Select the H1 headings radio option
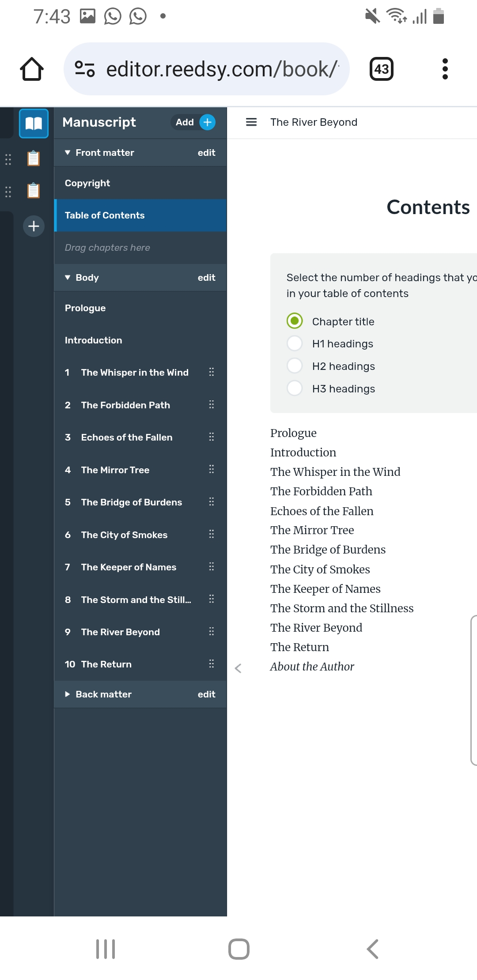The image size is (477, 980). click(x=295, y=343)
